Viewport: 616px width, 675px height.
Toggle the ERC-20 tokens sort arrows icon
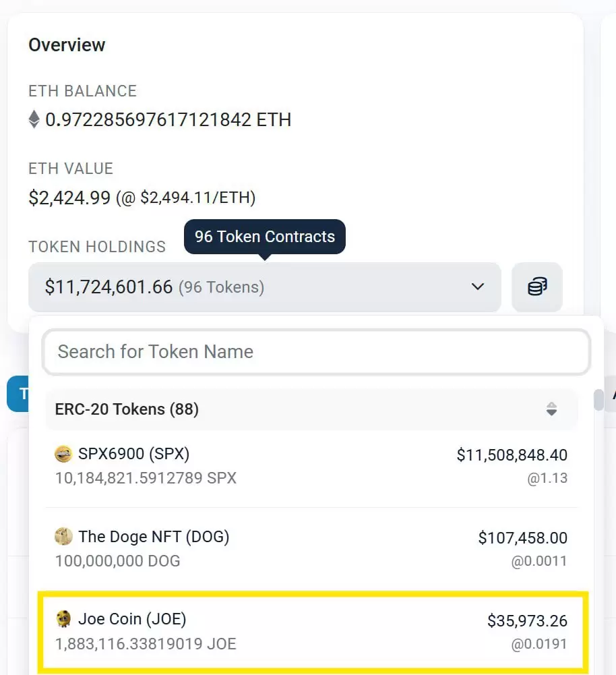click(551, 409)
